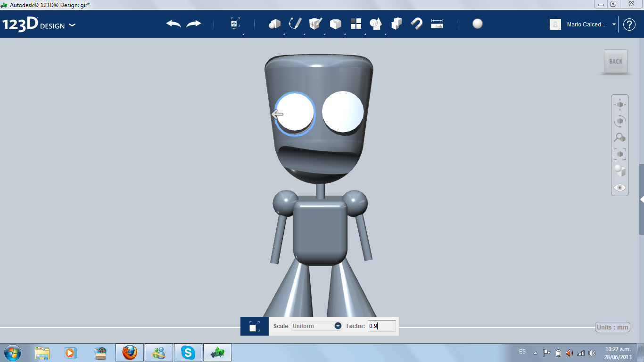Open the Transform tool

click(x=235, y=24)
